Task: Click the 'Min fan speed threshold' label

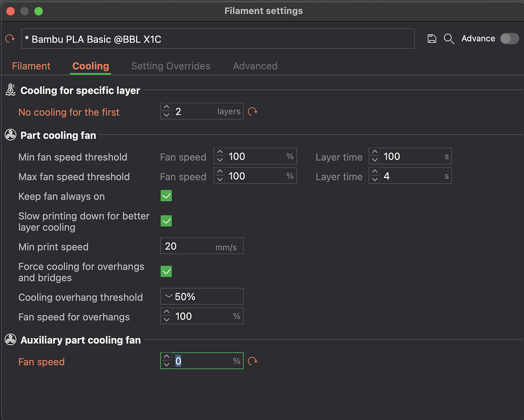Action: click(x=73, y=157)
